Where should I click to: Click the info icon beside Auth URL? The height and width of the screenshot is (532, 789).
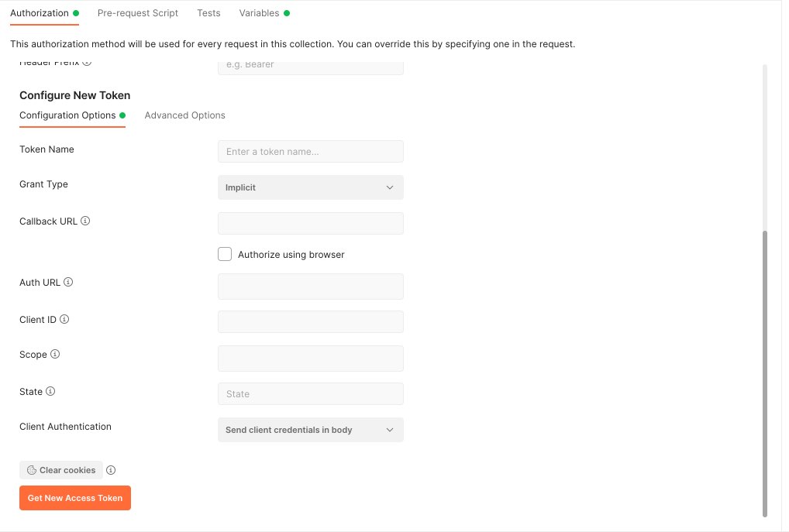pos(68,282)
